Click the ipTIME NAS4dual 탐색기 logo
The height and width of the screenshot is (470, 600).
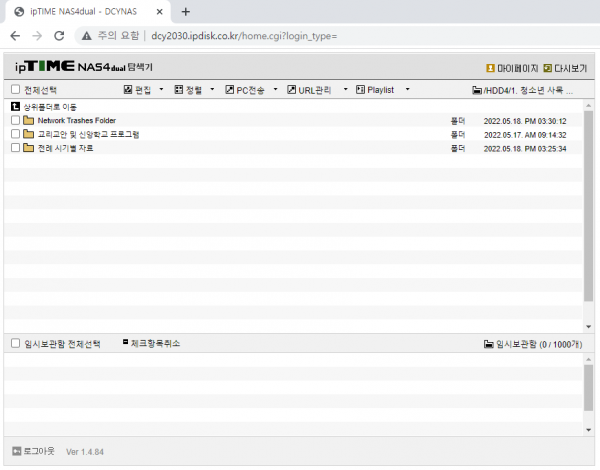tap(83, 67)
